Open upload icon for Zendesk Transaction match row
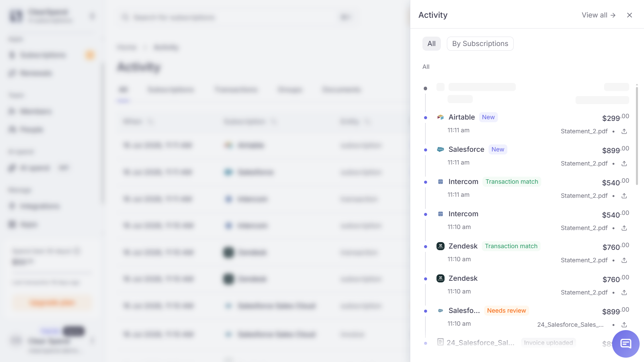The height and width of the screenshot is (362, 644). [x=624, y=260]
